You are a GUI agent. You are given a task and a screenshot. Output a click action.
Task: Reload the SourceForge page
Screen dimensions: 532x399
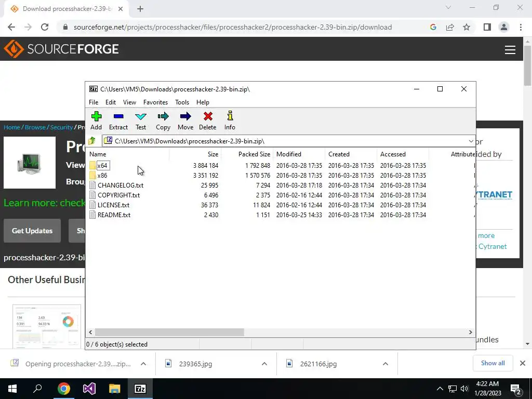pyautogui.click(x=45, y=27)
